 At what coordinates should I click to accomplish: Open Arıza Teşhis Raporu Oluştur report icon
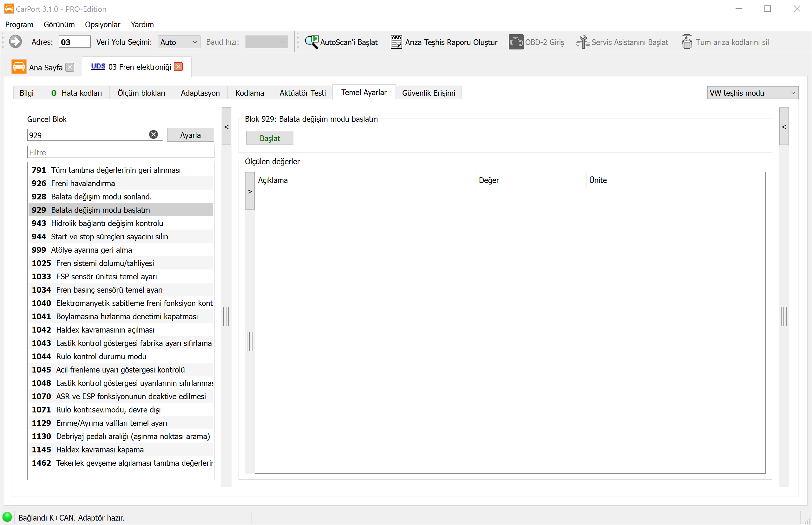396,42
